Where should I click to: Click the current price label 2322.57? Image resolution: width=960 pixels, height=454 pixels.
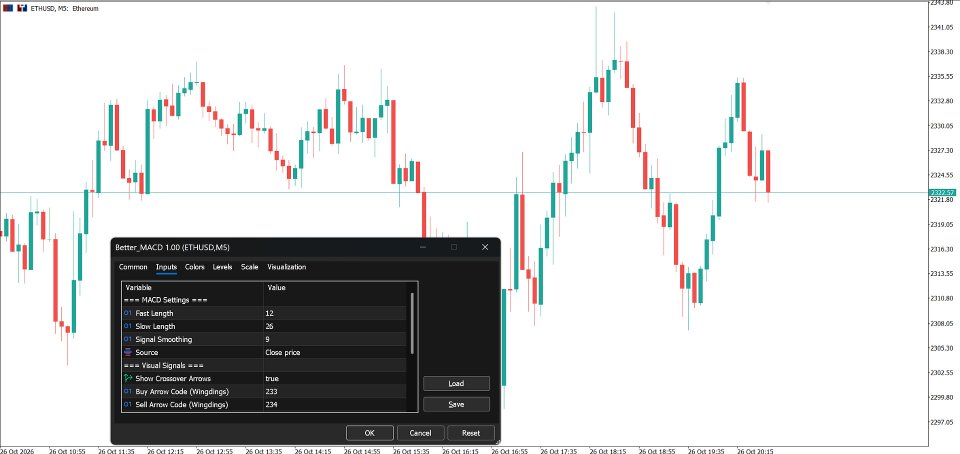[x=943, y=193]
